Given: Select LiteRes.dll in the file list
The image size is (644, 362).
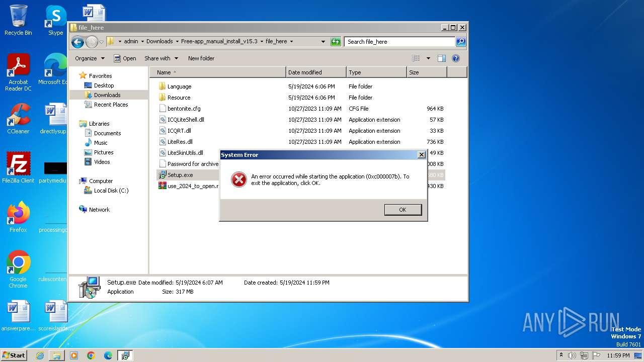Looking at the screenshot, I should pos(180,142).
